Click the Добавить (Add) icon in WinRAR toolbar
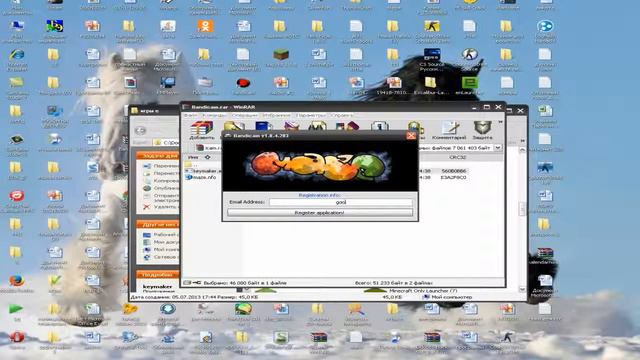The width and height of the screenshot is (640, 360). pos(202,130)
